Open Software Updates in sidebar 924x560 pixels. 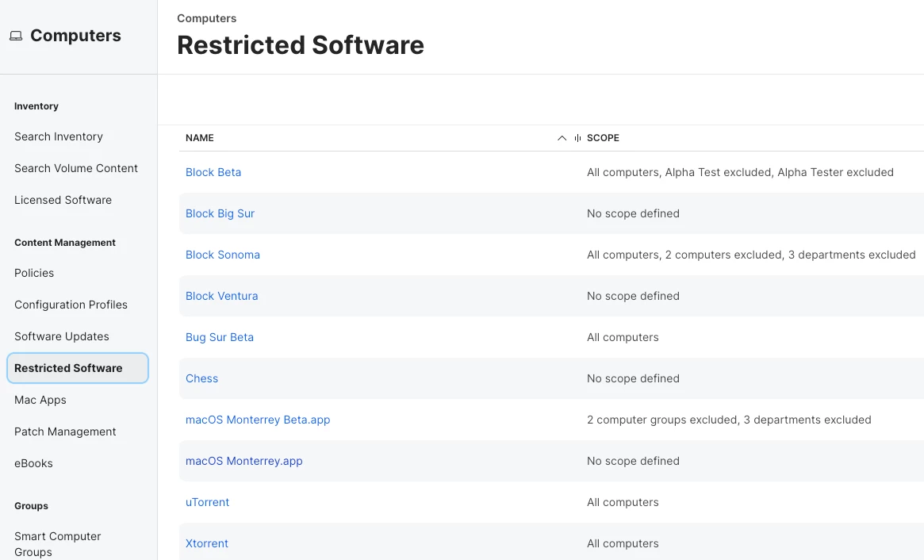point(62,336)
